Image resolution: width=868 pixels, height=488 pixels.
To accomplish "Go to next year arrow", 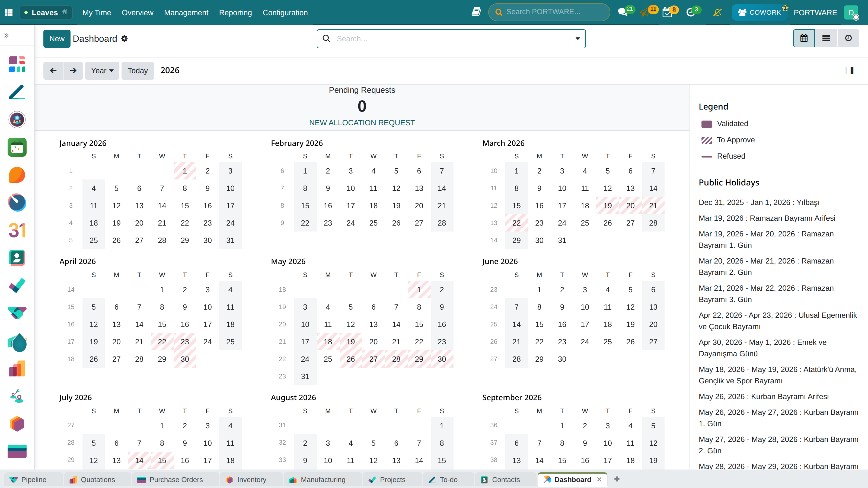I will click(73, 71).
